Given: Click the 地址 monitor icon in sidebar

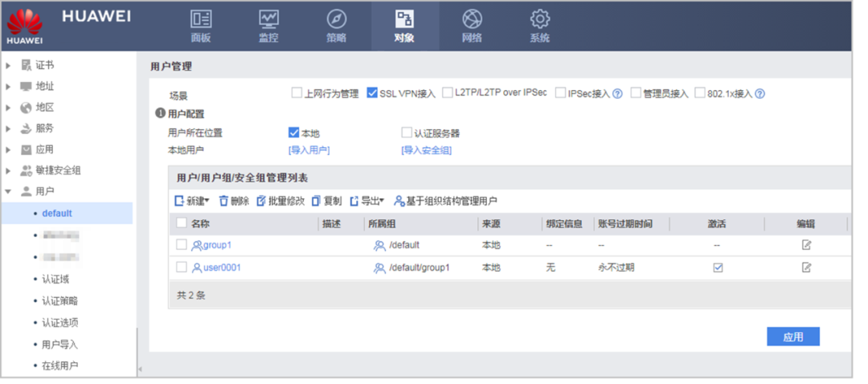Looking at the screenshot, I should [x=26, y=87].
